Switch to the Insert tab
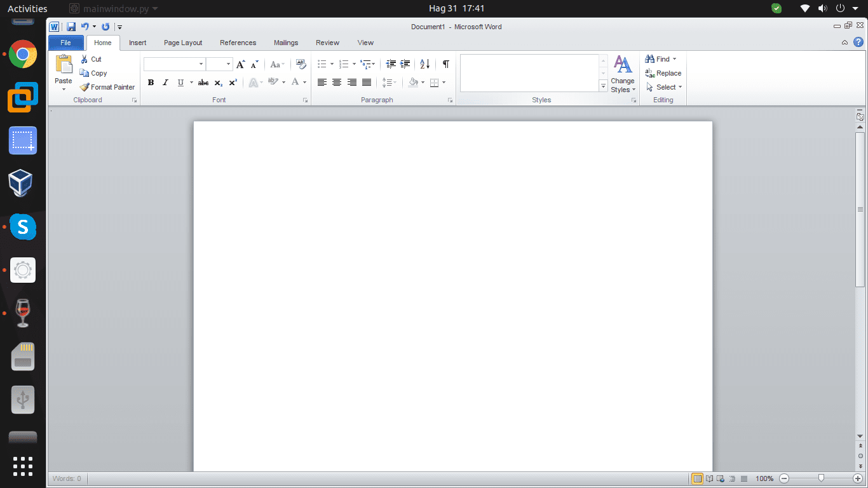The image size is (868, 488). click(137, 43)
